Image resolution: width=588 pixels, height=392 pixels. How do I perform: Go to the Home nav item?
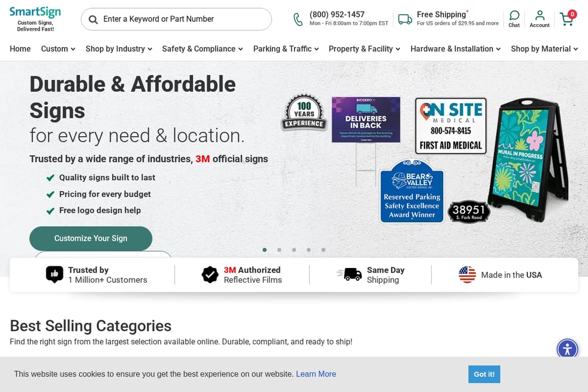pyautogui.click(x=20, y=49)
